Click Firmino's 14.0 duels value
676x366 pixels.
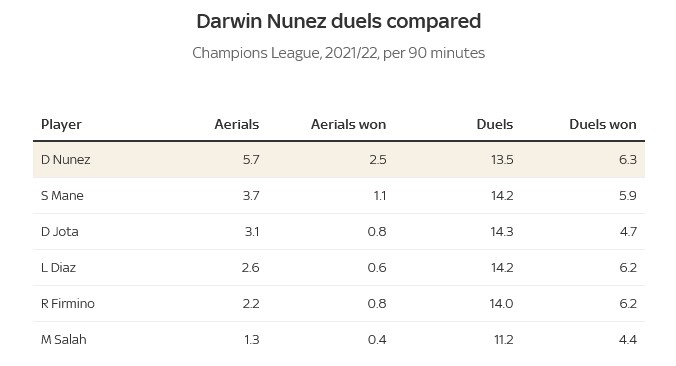[501, 303]
